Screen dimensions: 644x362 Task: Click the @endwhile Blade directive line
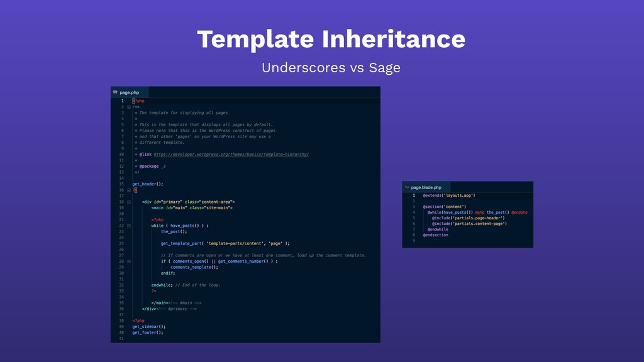438,229
